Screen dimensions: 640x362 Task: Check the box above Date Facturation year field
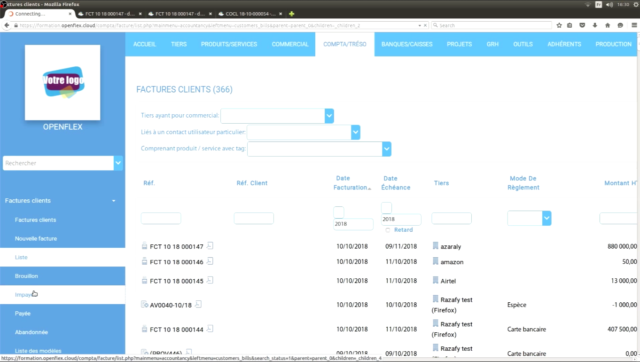coord(338,212)
